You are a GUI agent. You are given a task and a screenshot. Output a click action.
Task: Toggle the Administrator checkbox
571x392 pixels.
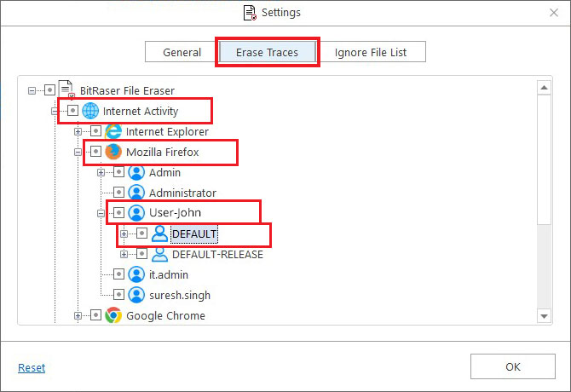[118, 193]
